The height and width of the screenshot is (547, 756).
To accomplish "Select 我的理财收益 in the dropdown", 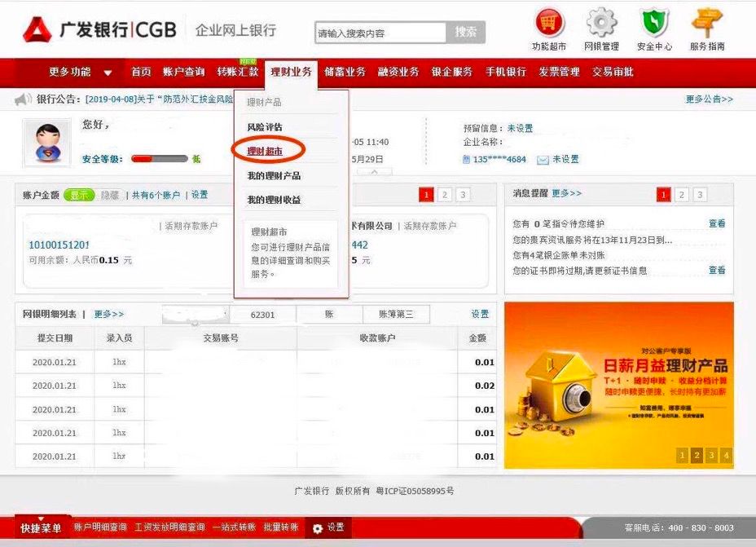I will click(x=274, y=200).
